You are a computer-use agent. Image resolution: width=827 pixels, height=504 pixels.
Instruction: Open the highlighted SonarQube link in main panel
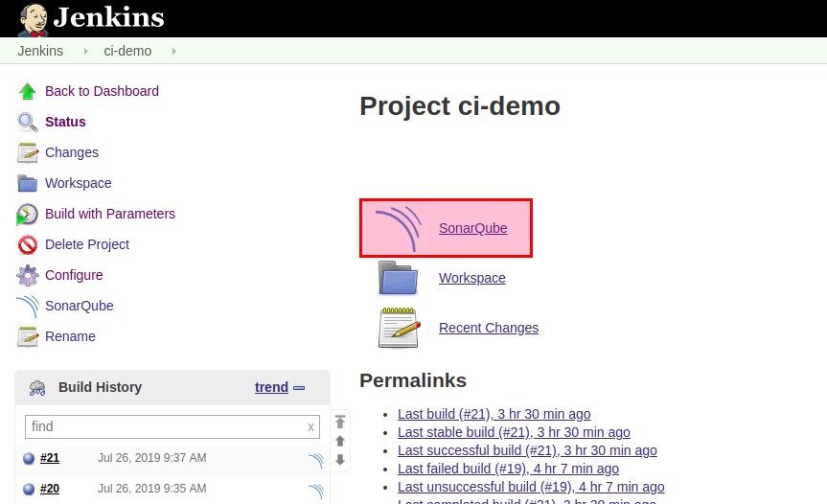pos(473,228)
